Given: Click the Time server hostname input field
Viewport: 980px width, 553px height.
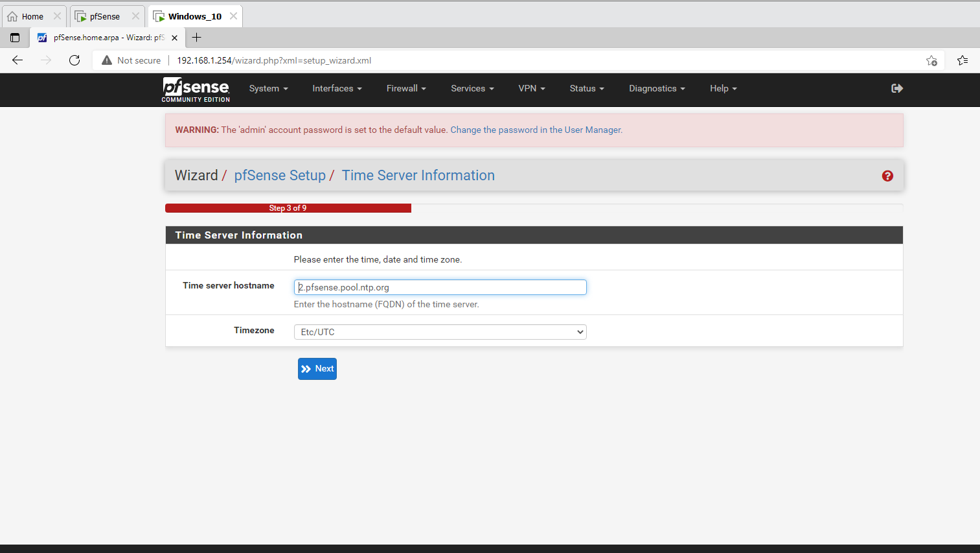Looking at the screenshot, I should [x=440, y=287].
